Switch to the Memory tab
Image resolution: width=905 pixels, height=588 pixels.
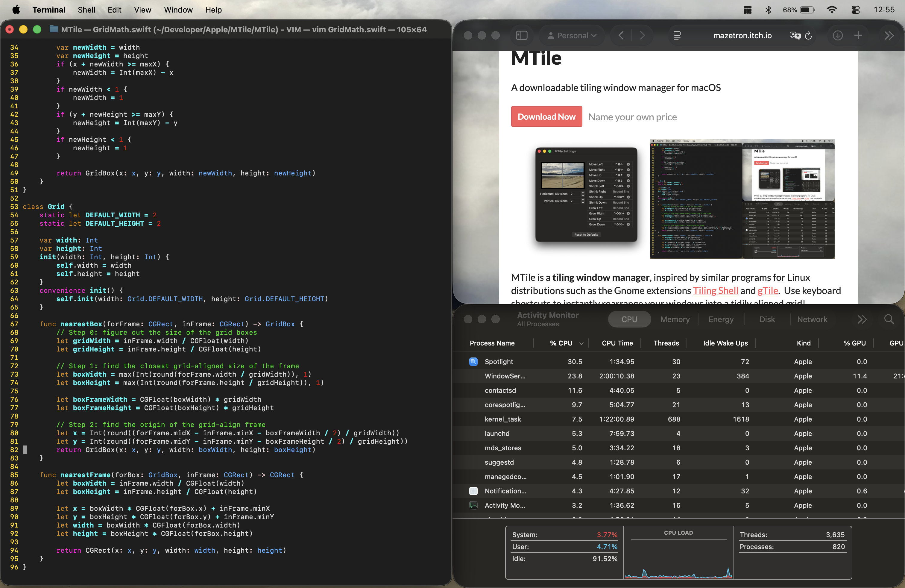click(675, 319)
